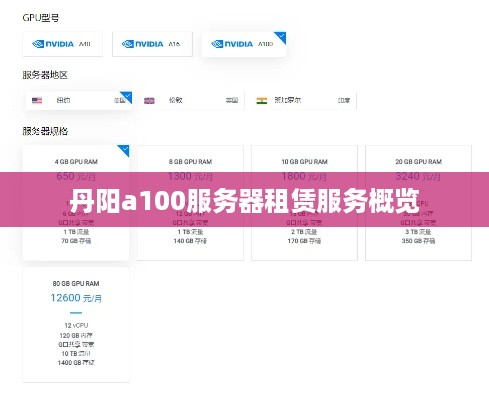Choose the Bangalore (India) server region

[303, 100]
